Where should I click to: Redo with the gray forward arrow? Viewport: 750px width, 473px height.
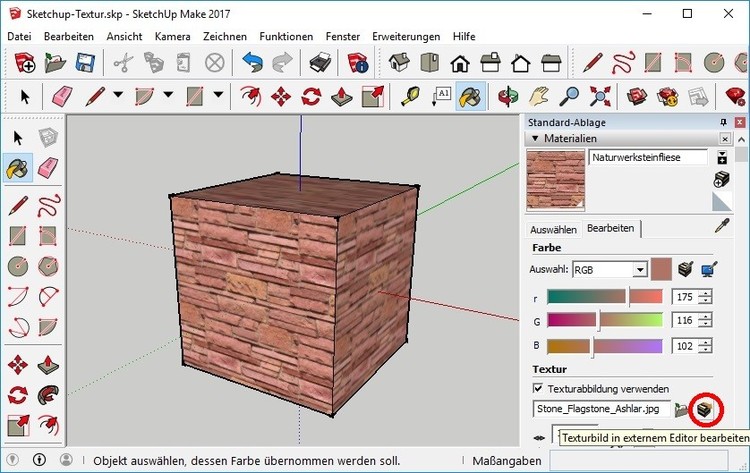282,63
